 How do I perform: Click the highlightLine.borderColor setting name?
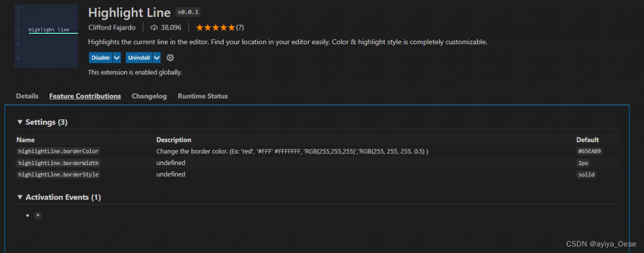[58, 151]
